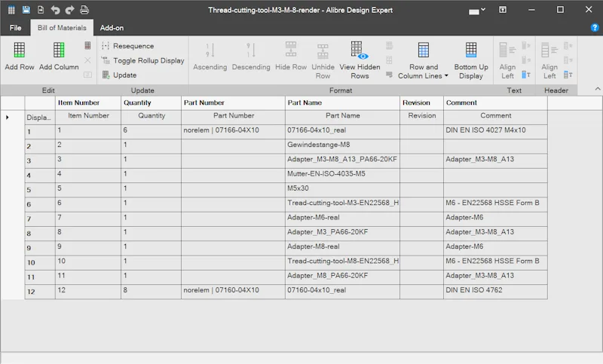
Task: Click the Revision column header
Action: 422,102
